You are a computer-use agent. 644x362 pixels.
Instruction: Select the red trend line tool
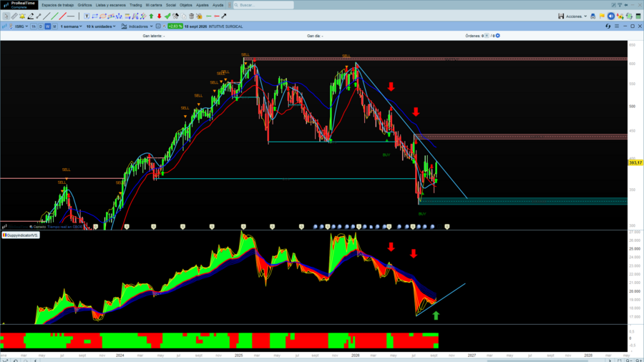[x=62, y=16]
